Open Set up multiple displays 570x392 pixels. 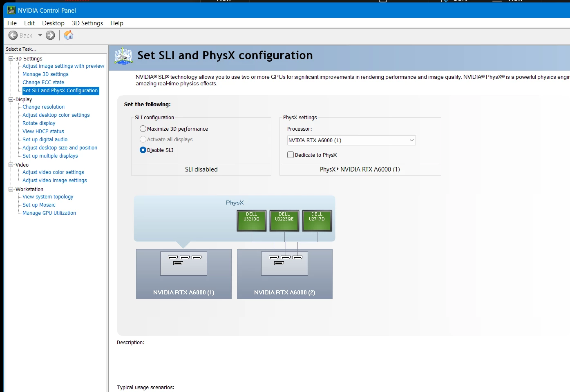[x=50, y=156]
